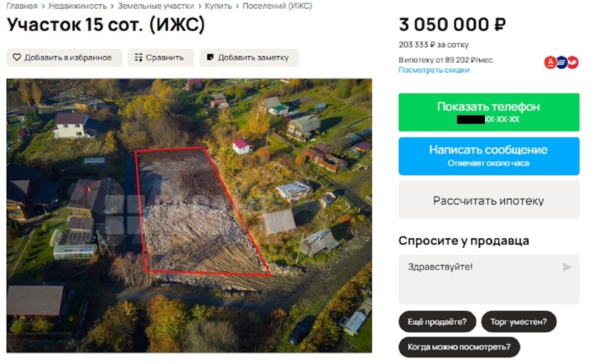Viewport: 597px width, 364px height.
Task: Open Поселений (ИЖС) breadcrumb
Action: tap(277, 6)
